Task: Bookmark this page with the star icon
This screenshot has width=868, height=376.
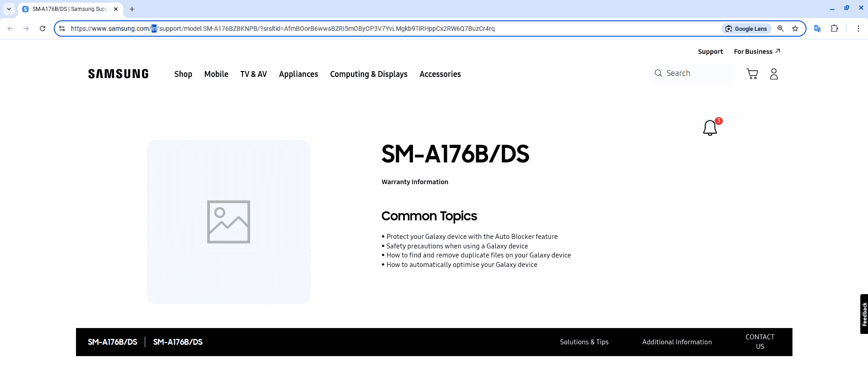Action: [795, 29]
